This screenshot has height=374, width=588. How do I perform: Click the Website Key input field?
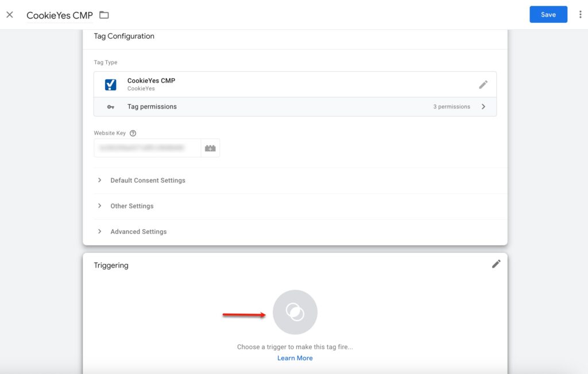click(147, 148)
